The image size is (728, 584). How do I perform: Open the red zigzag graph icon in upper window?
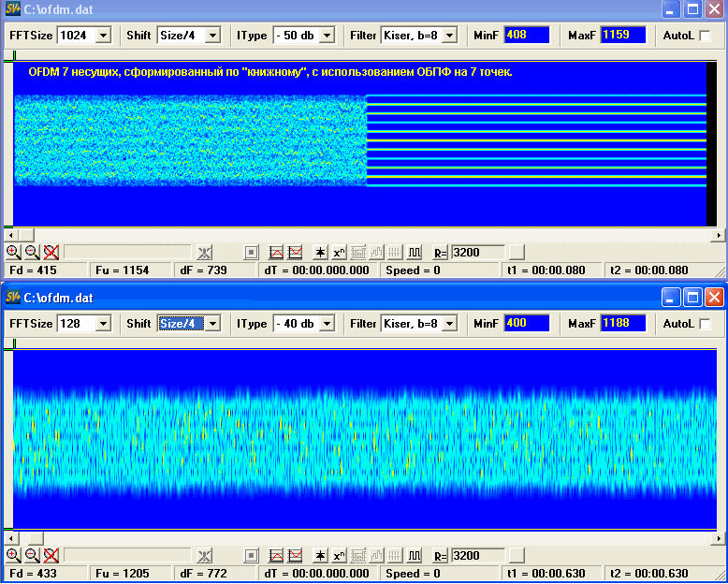coord(295,253)
